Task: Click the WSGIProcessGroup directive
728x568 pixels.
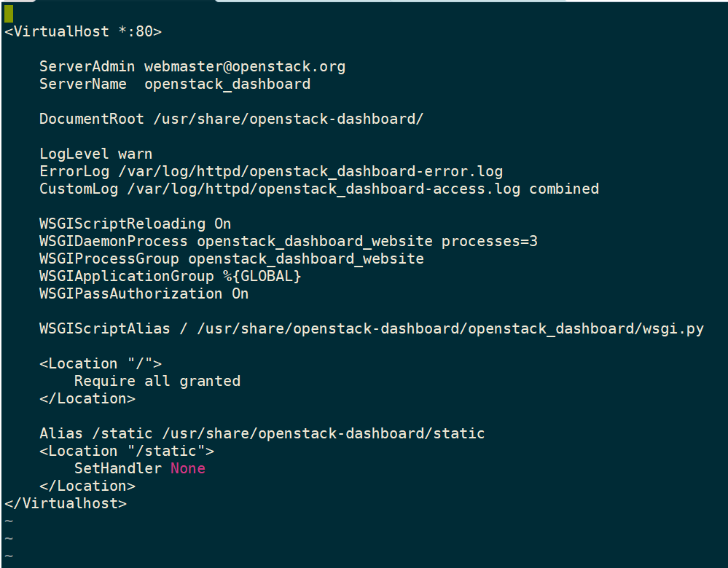Action: pyautogui.click(x=109, y=259)
